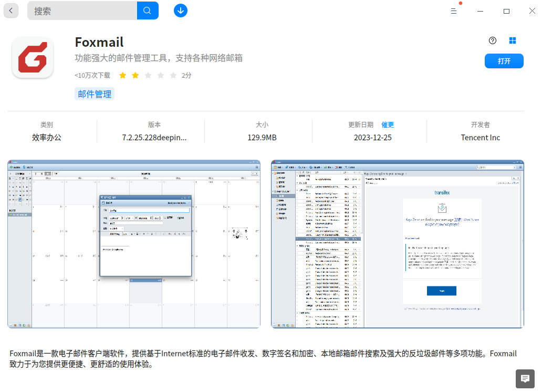Open the downloads manager arrow icon
This screenshot has width=542, height=392.
pos(181,11)
